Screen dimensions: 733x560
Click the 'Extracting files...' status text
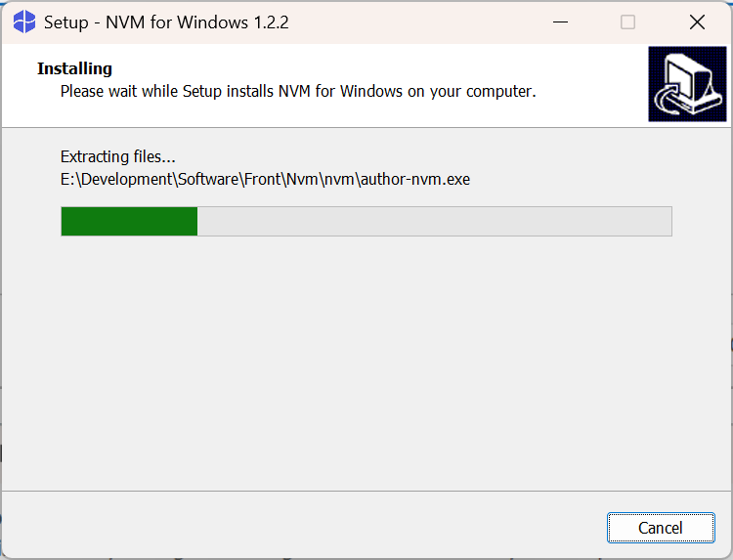[118, 156]
